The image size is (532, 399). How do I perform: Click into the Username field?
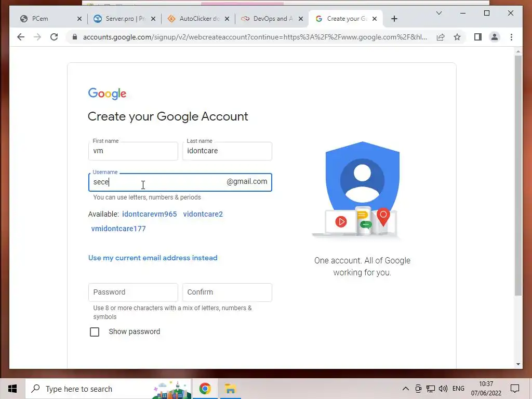180,182
